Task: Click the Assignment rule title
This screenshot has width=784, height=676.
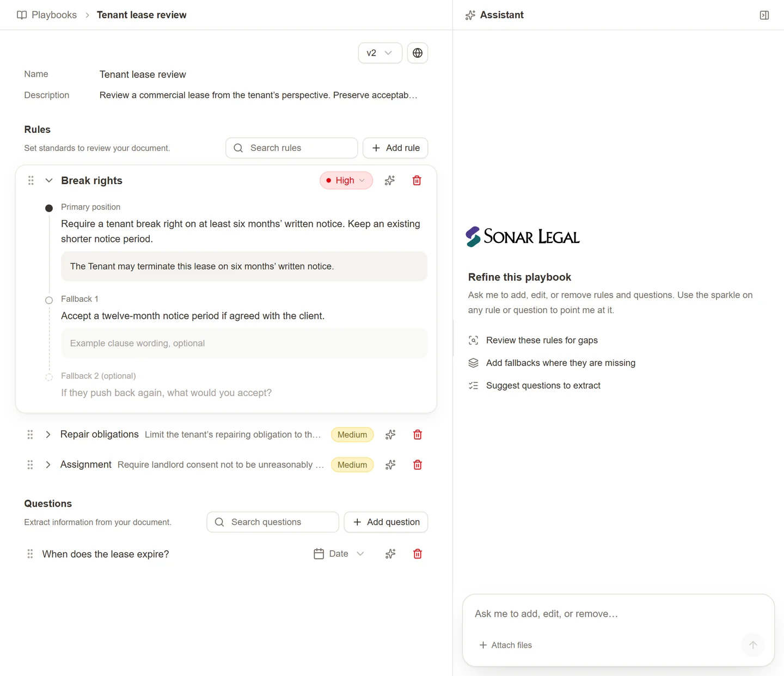Action: coord(86,464)
